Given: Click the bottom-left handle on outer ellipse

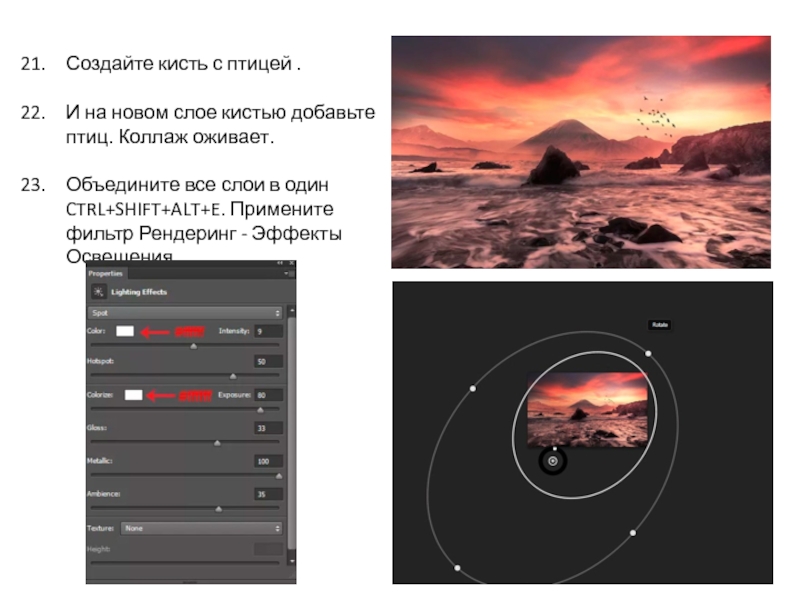Looking at the screenshot, I should [457, 567].
